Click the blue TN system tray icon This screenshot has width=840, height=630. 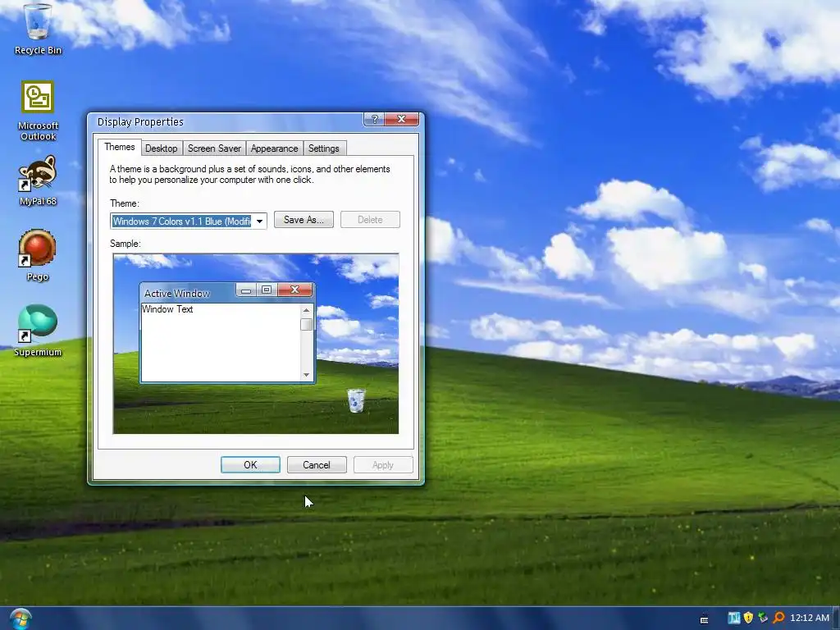(733, 618)
